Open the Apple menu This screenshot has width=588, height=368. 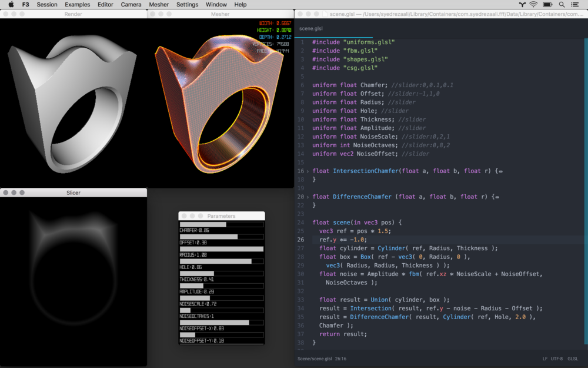tap(11, 5)
